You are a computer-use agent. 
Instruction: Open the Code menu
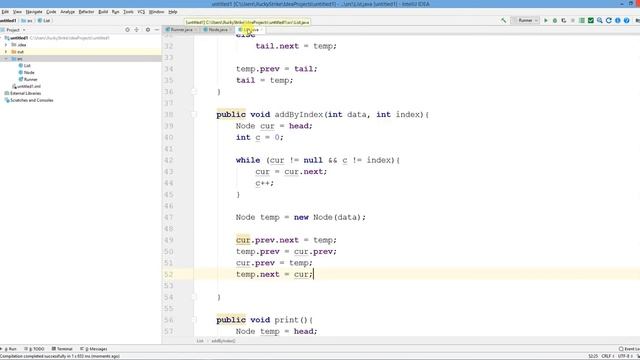(x=51, y=12)
